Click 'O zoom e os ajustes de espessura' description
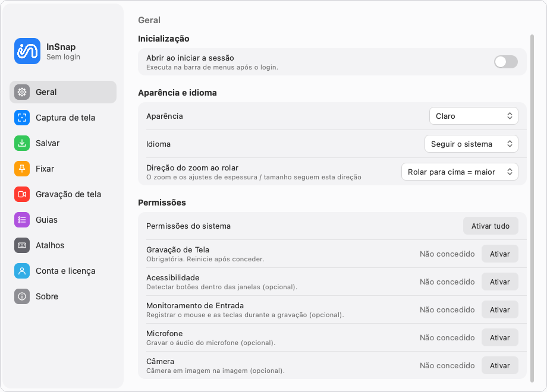 pyautogui.click(x=254, y=177)
